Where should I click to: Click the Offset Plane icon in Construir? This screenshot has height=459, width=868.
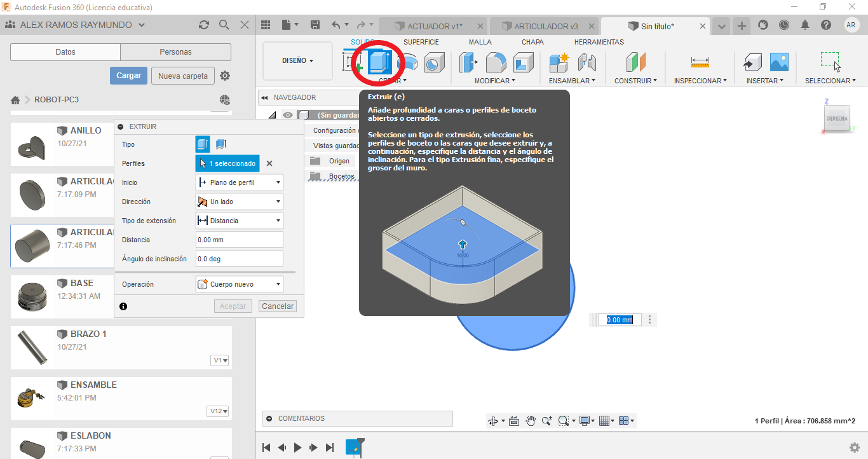(x=635, y=62)
